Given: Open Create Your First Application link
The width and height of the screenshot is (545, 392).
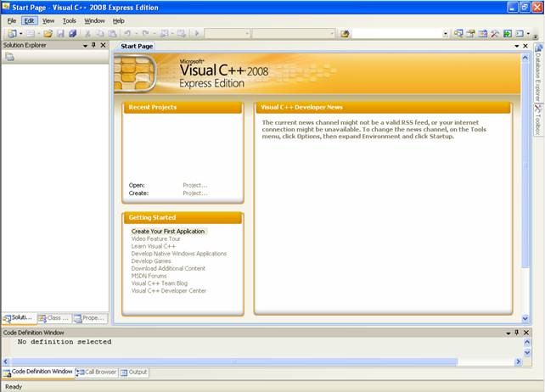Looking at the screenshot, I should click(x=168, y=232).
